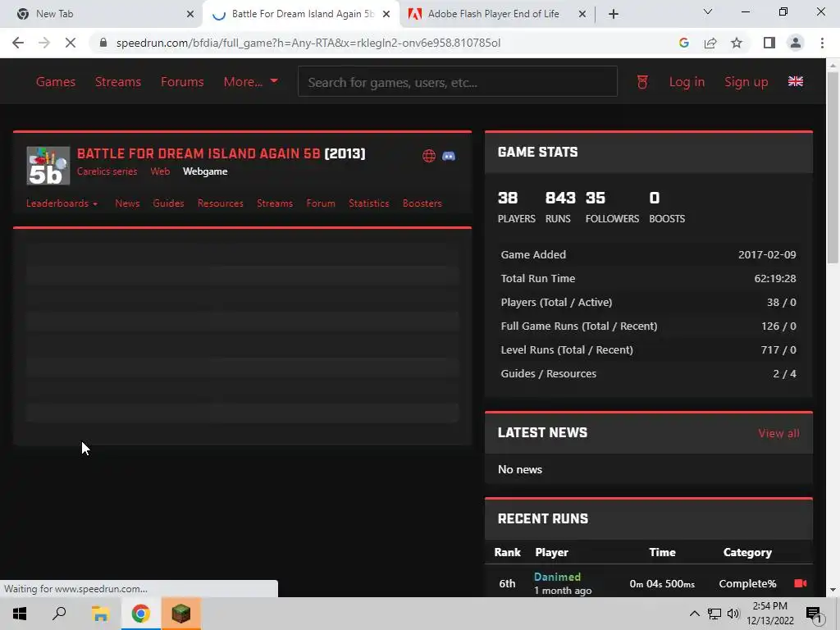The image size is (840, 630).
Task: Click the red trophy icon
Action: [x=642, y=81]
